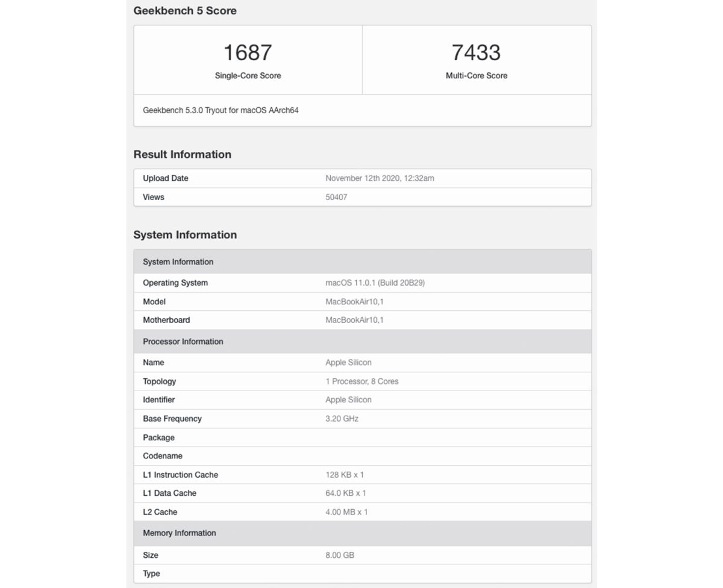The height and width of the screenshot is (588, 723).
Task: Click the L1 Data Cache label
Action: 170,493
